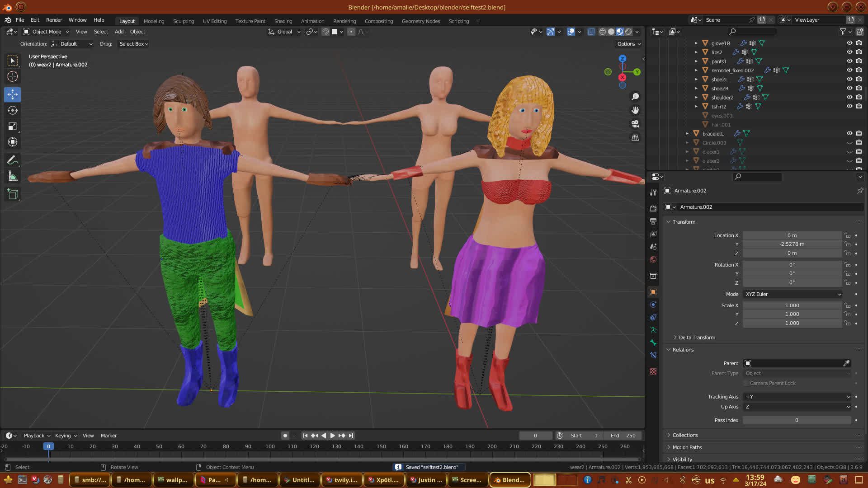Open the Object Mode dropdown

coord(46,32)
